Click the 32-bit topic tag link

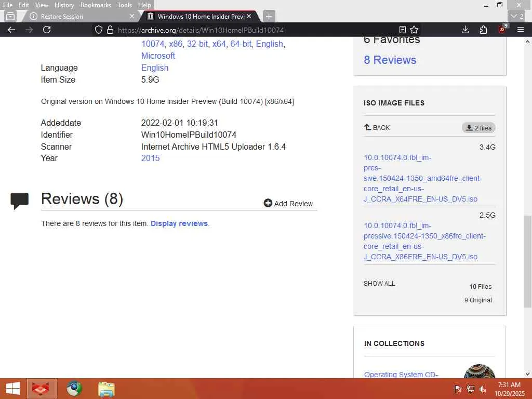tap(197, 44)
